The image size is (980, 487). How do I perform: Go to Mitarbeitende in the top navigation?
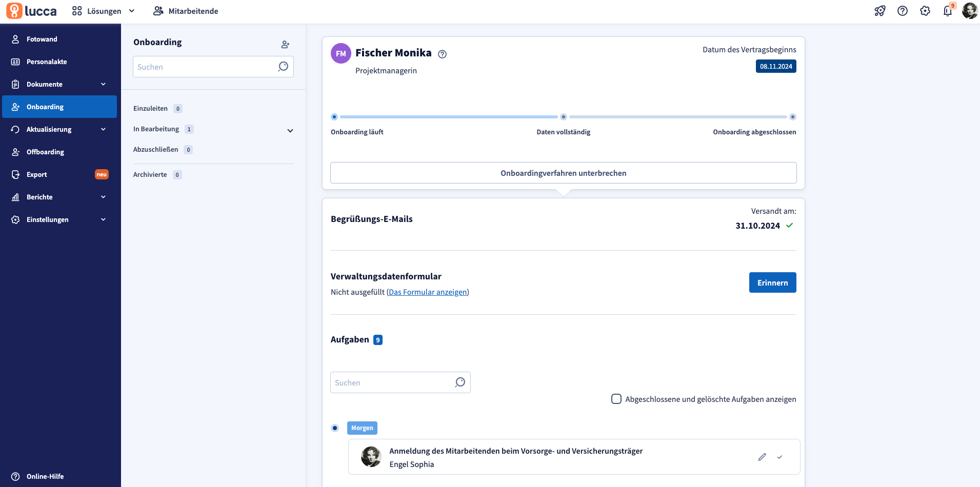click(x=186, y=11)
